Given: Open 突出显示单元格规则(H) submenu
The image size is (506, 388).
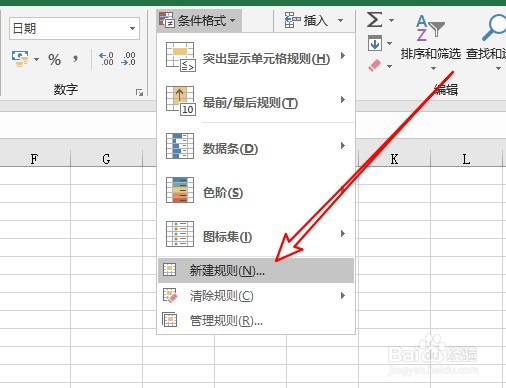Looking at the screenshot, I should click(x=256, y=57).
